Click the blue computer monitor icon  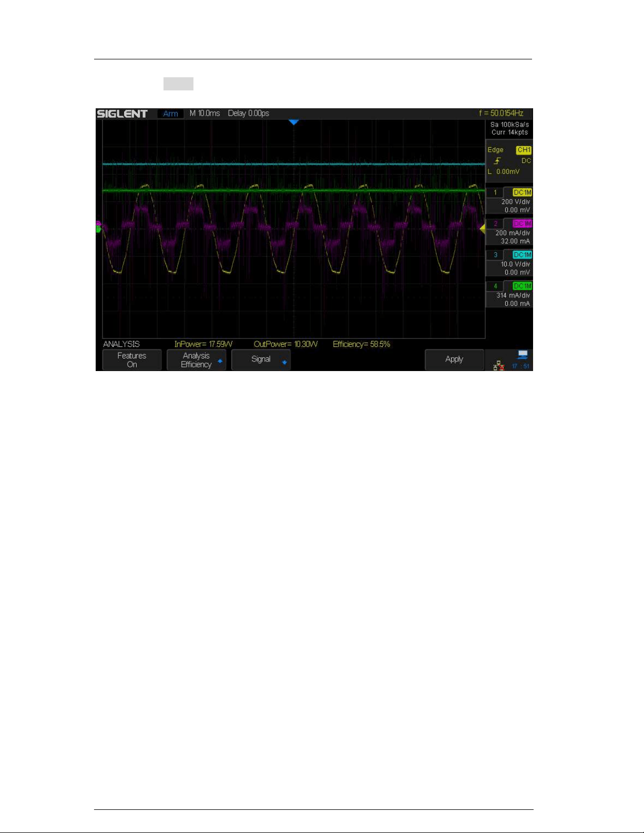pyautogui.click(x=523, y=354)
